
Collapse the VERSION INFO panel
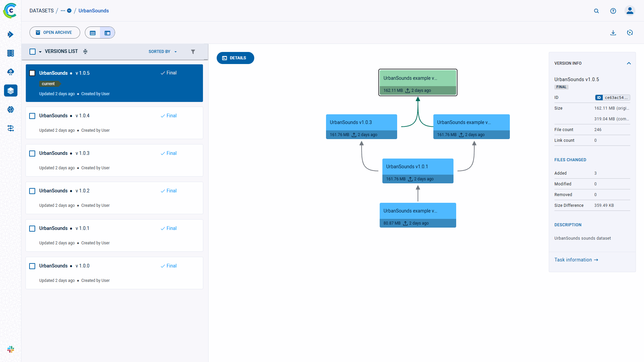(629, 63)
